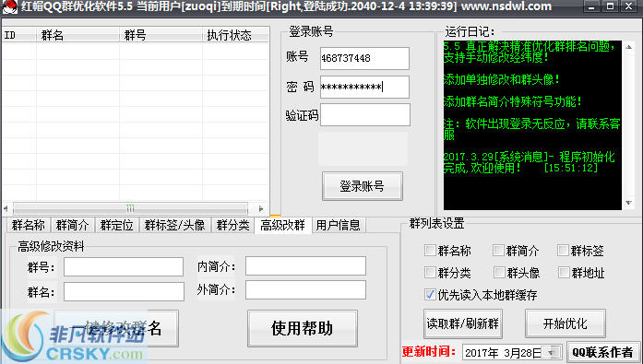The width and height of the screenshot is (643, 364).
Task: Click the 账号 input field
Action: click(x=364, y=58)
